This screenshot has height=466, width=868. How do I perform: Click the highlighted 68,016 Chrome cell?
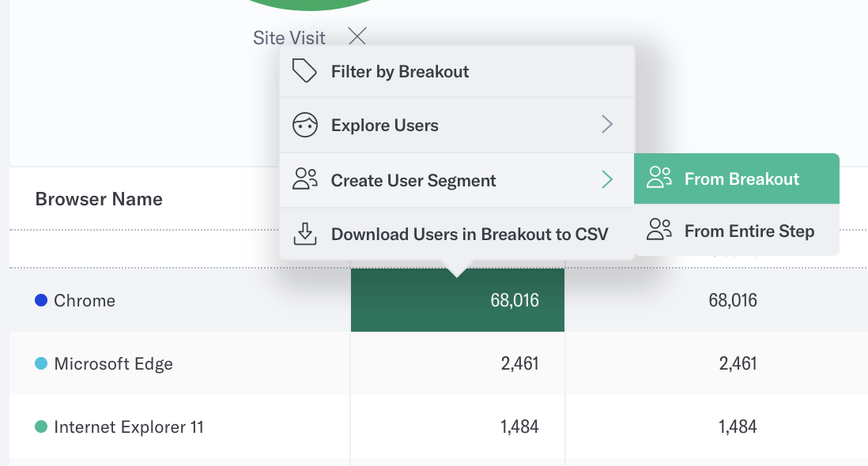457,300
